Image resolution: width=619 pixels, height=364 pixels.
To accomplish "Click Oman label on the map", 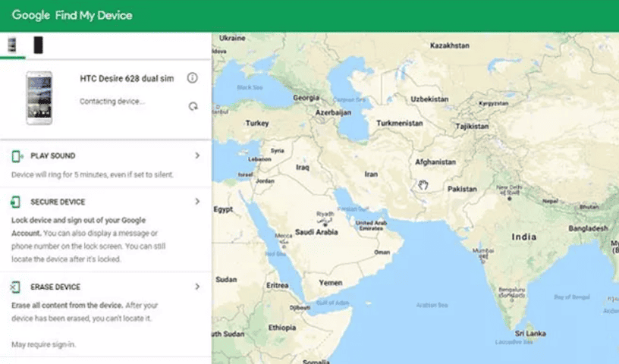I will (382, 253).
